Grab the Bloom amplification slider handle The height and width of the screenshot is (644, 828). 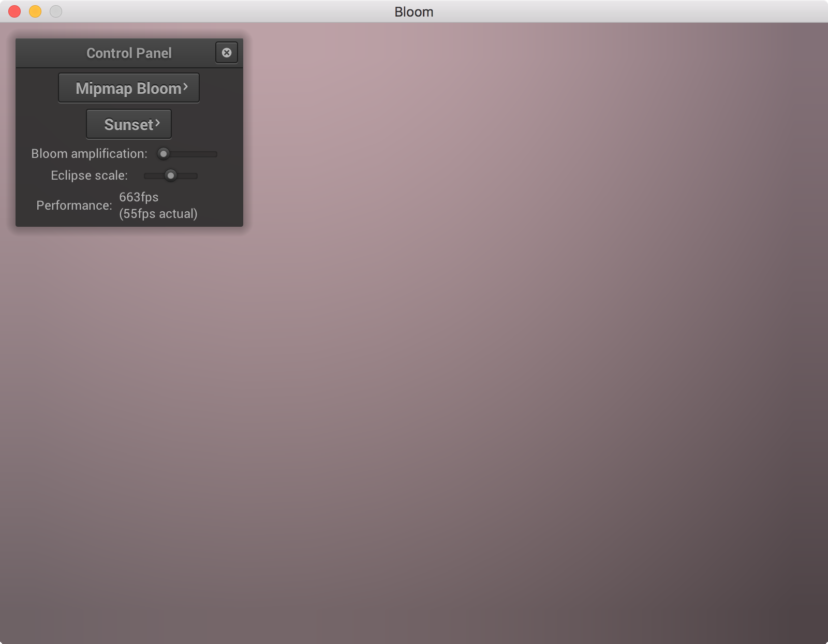point(164,154)
